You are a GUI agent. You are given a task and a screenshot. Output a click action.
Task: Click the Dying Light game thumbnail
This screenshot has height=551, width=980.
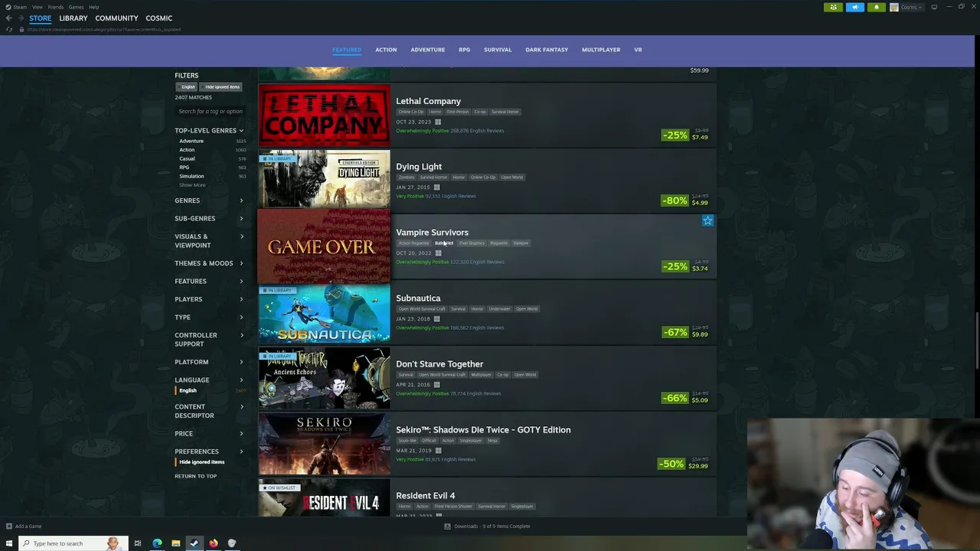[x=324, y=180]
